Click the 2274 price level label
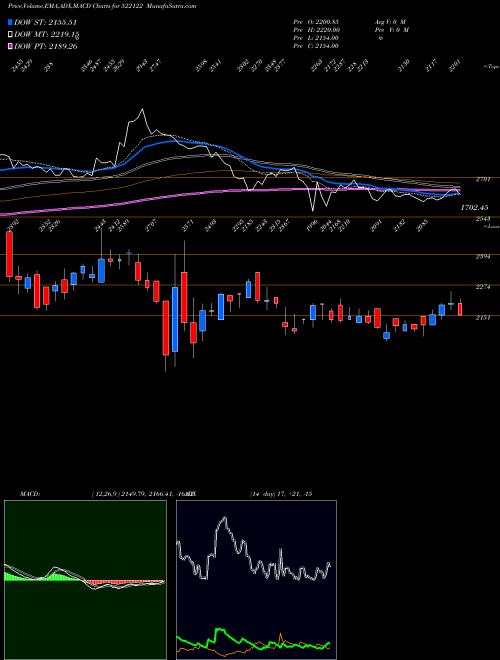Screen dimensions: 500x660 tap(483, 287)
